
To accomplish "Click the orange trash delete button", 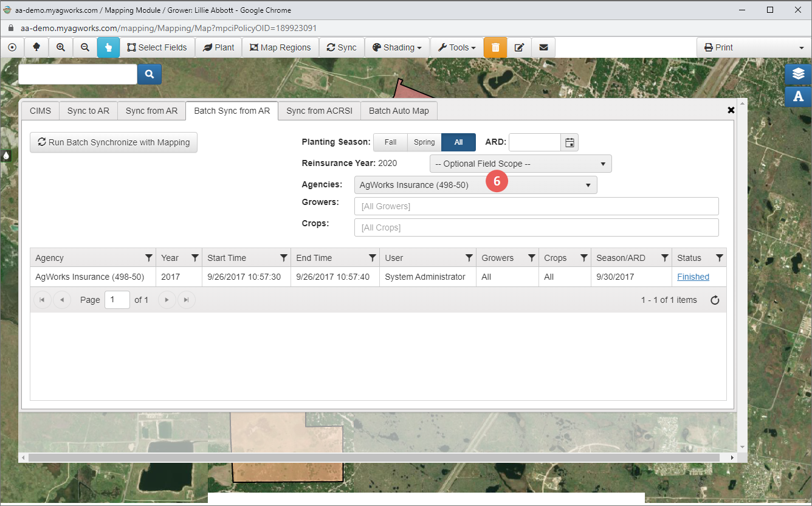I will [x=495, y=47].
